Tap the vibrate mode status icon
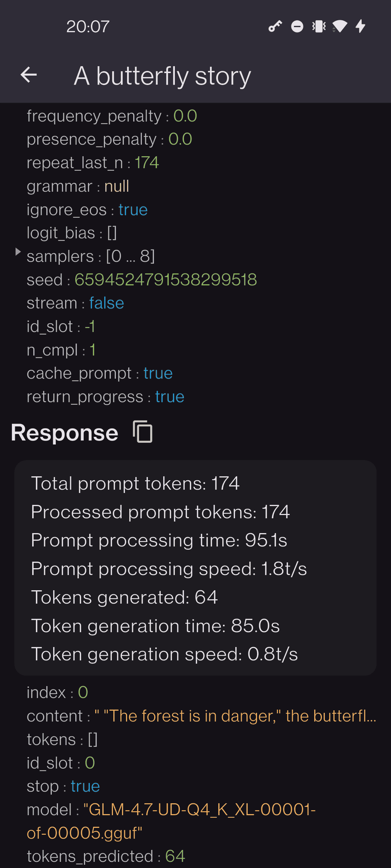The width and height of the screenshot is (391, 868). 319,26
